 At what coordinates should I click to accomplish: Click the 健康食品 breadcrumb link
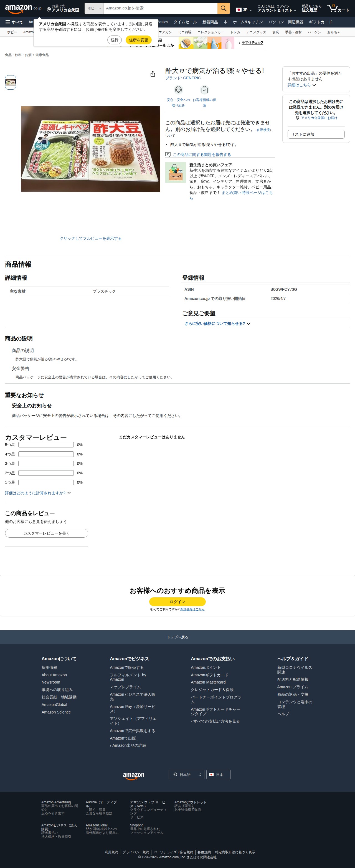pyautogui.click(x=42, y=55)
